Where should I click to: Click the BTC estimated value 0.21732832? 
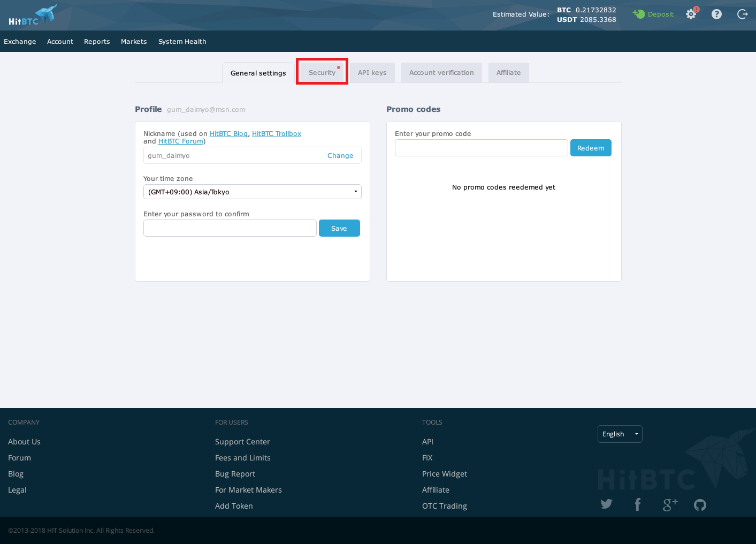pos(596,10)
